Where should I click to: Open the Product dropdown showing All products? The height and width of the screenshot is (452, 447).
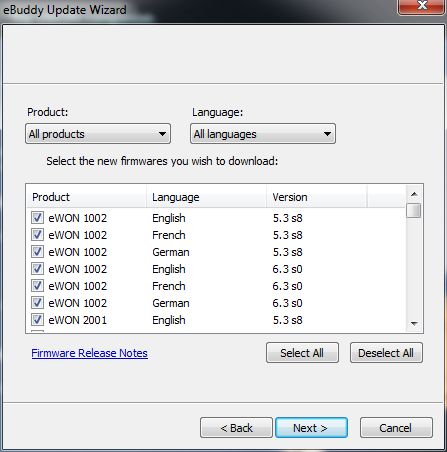98,134
